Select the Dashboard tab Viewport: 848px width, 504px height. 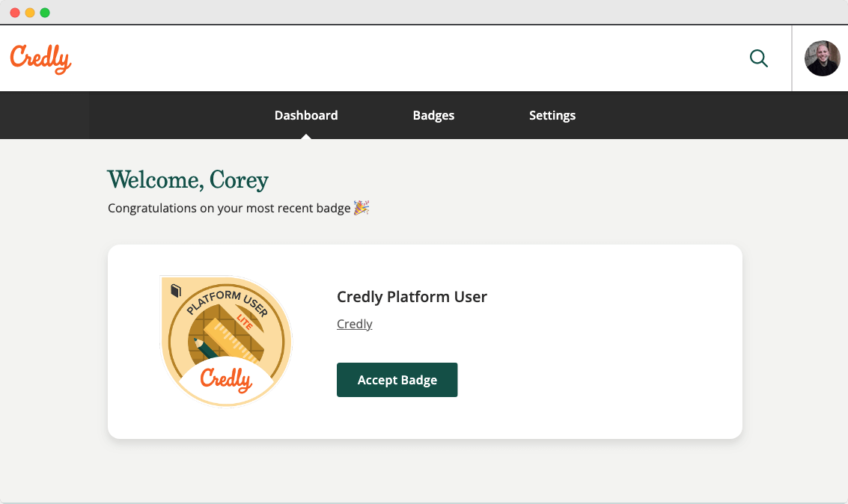coord(306,116)
